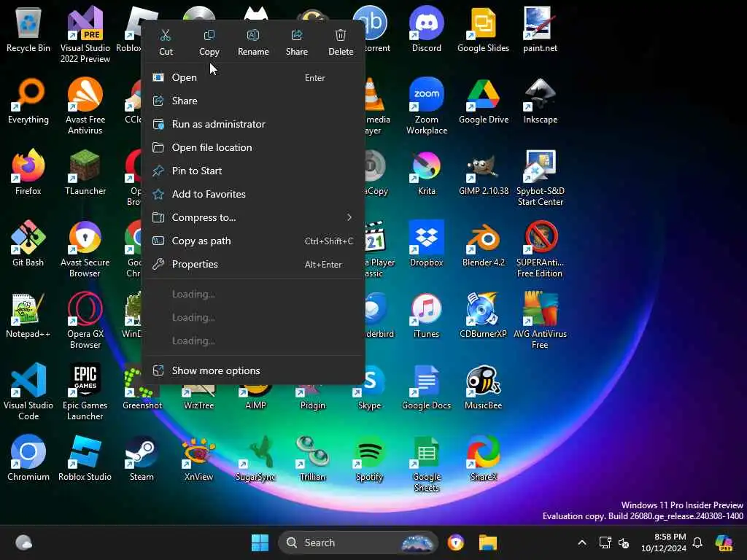Screen dimensions: 747x560
Task: Open Properties from context menu
Action: pos(253,264)
